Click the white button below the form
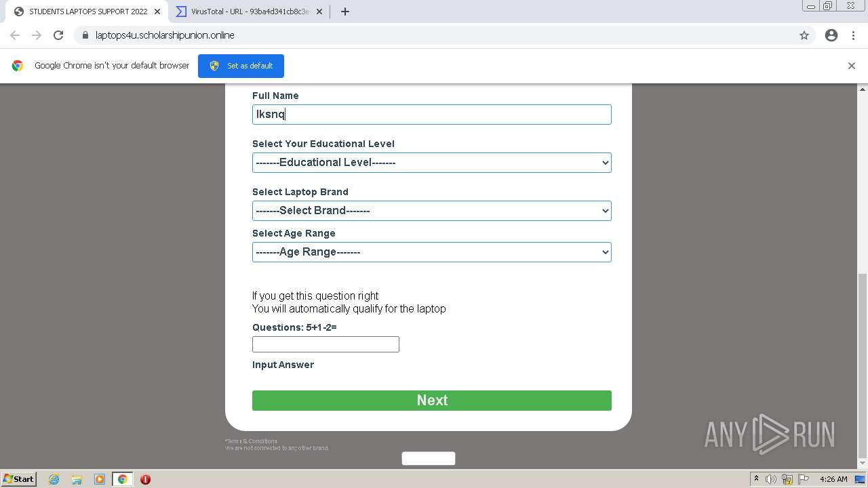The height and width of the screenshot is (488, 868). click(429, 459)
